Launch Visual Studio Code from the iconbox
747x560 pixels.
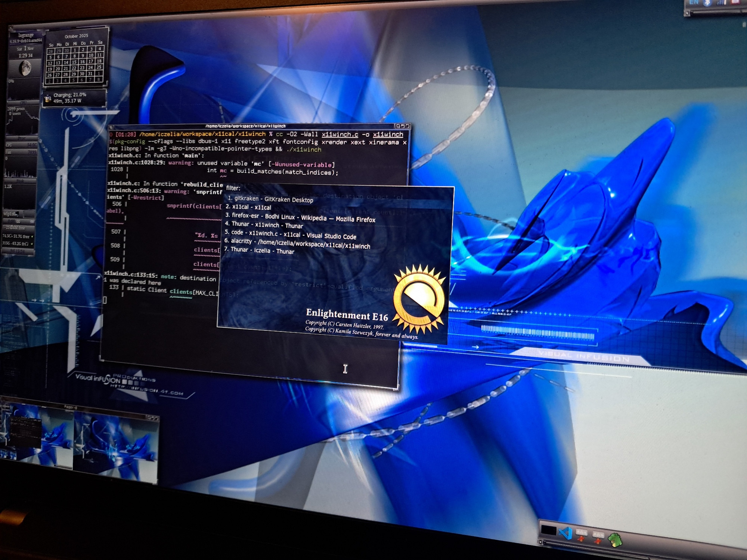[565, 534]
